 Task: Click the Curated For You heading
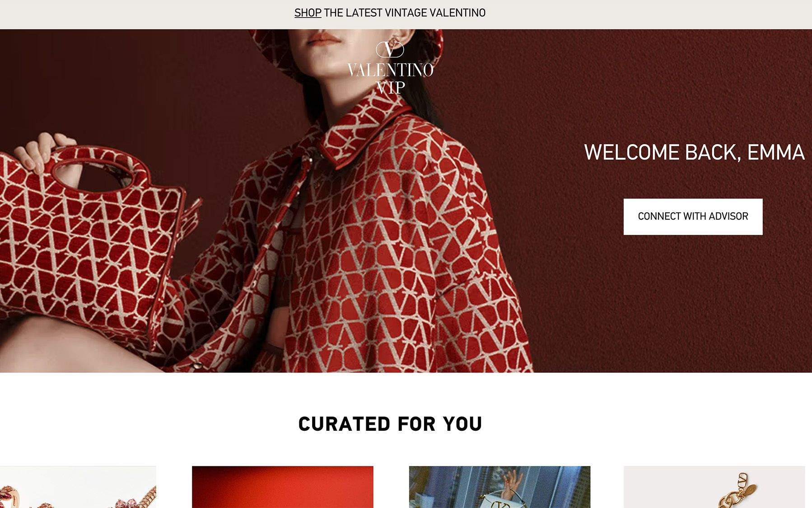point(390,424)
